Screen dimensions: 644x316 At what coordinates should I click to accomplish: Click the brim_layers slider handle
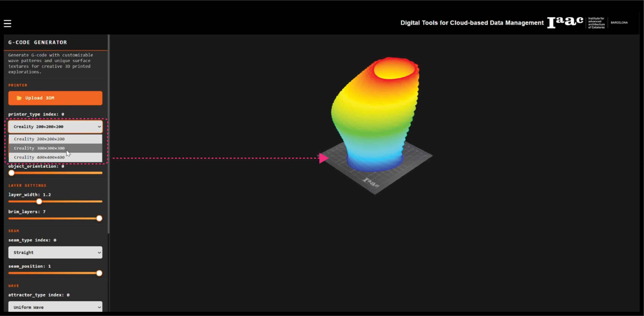pyautogui.click(x=99, y=218)
